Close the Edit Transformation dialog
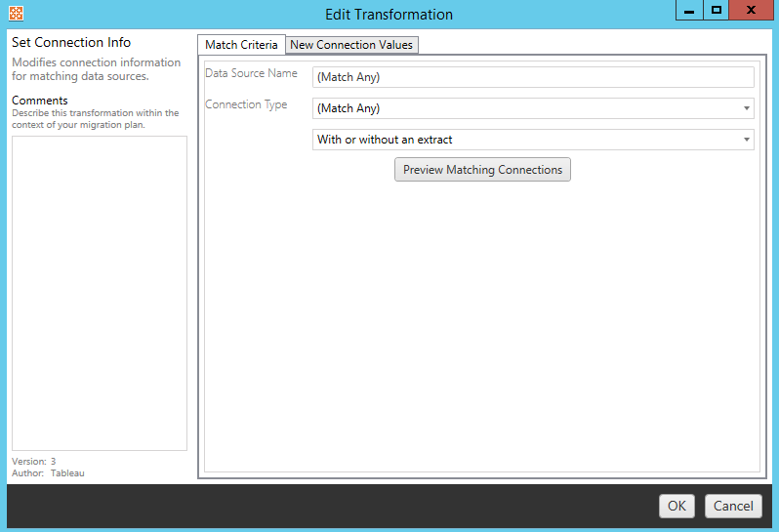Image resolution: width=779 pixels, height=532 pixels. pyautogui.click(x=749, y=12)
